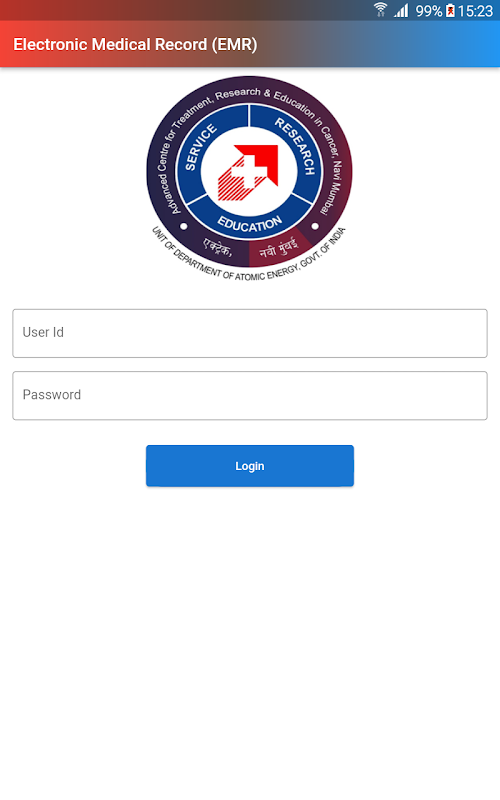Click the blue Login button

pyautogui.click(x=249, y=466)
